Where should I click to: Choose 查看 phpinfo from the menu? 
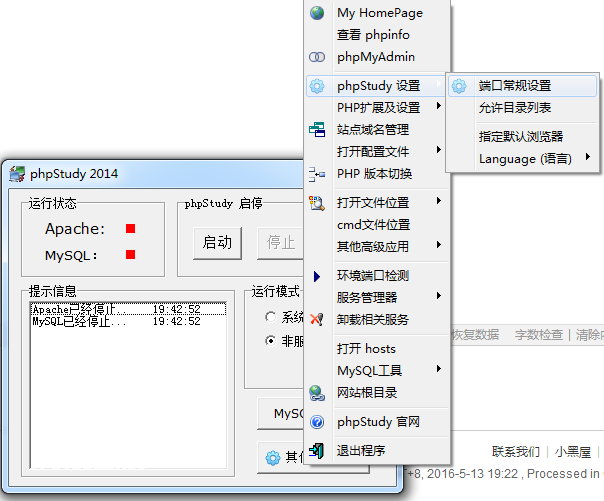pos(378,35)
